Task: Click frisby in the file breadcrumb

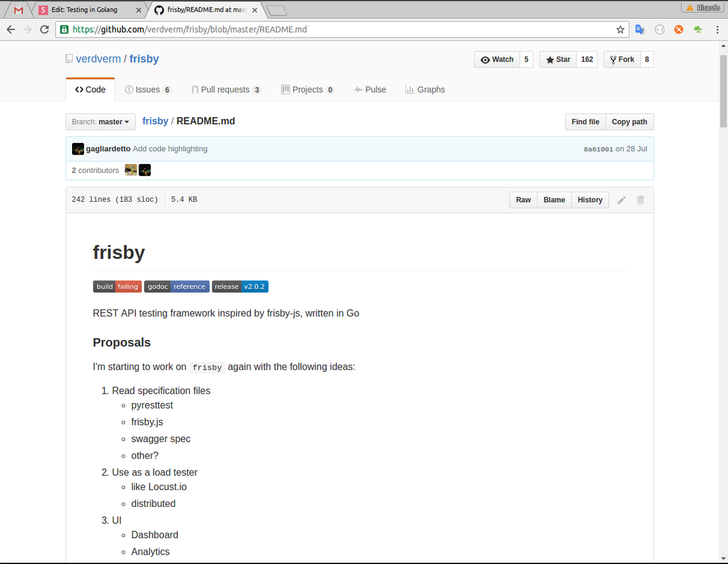Action: (x=155, y=121)
